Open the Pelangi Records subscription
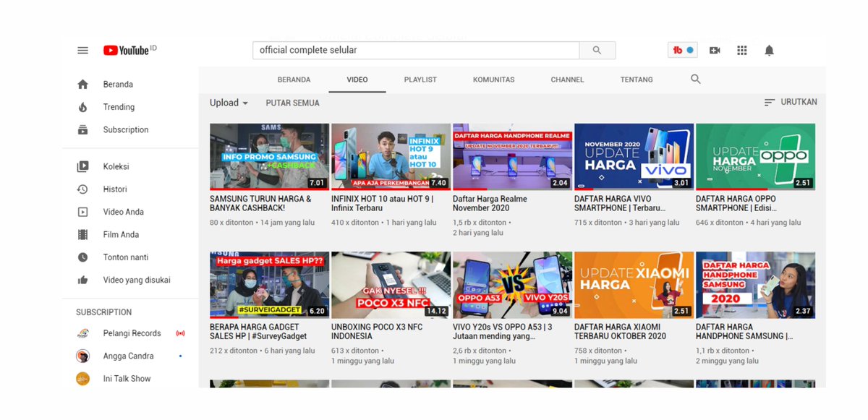Screen dimensions: 868x420 [132, 333]
